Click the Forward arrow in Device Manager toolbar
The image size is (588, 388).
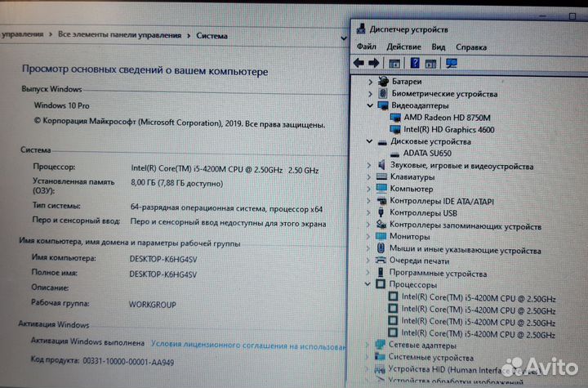[x=373, y=63]
